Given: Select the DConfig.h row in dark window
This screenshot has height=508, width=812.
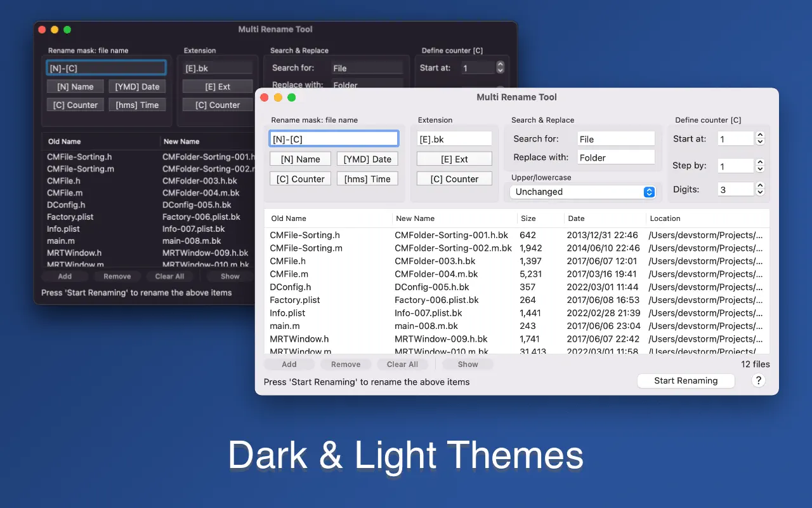Looking at the screenshot, I should click(148, 205).
